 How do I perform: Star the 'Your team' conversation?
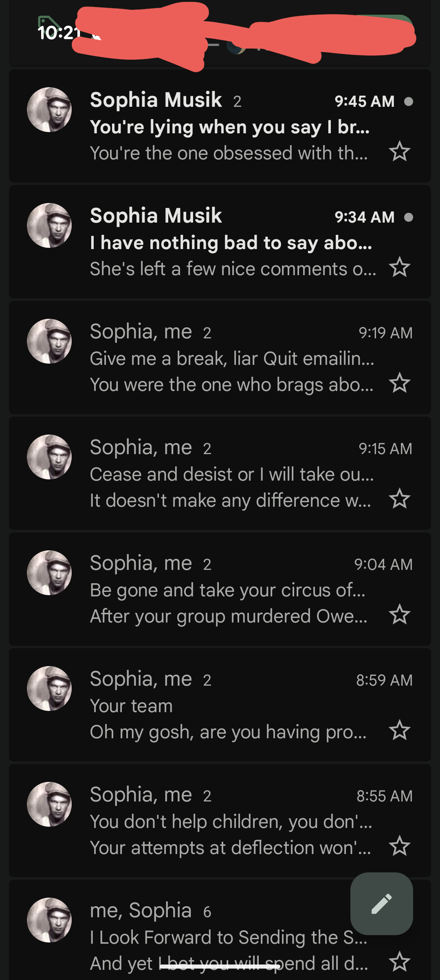(x=399, y=731)
